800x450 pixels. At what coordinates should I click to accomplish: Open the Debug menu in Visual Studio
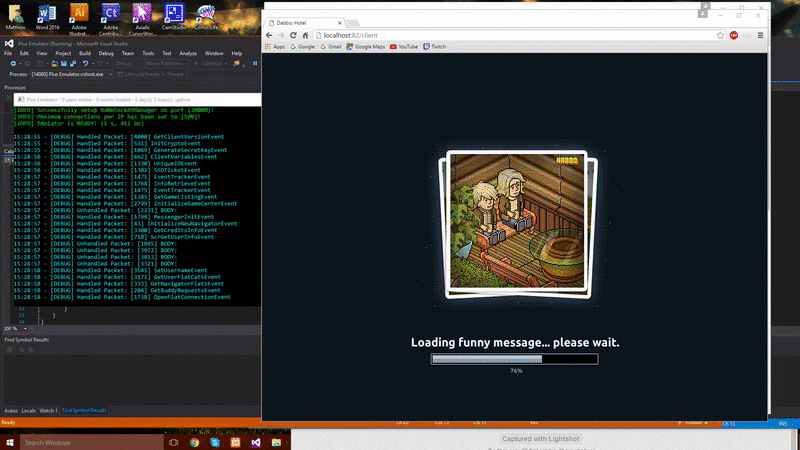(106, 53)
